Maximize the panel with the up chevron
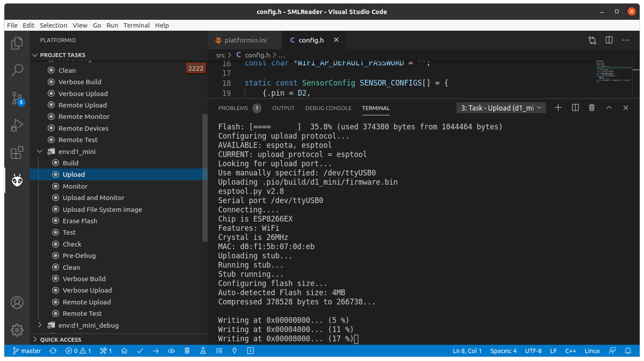 (609, 108)
